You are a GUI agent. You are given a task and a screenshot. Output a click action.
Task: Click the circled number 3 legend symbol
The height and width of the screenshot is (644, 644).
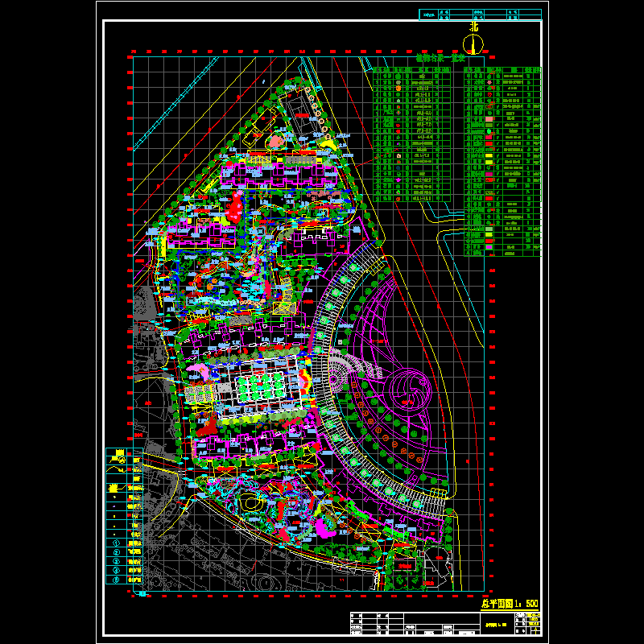click(116, 562)
